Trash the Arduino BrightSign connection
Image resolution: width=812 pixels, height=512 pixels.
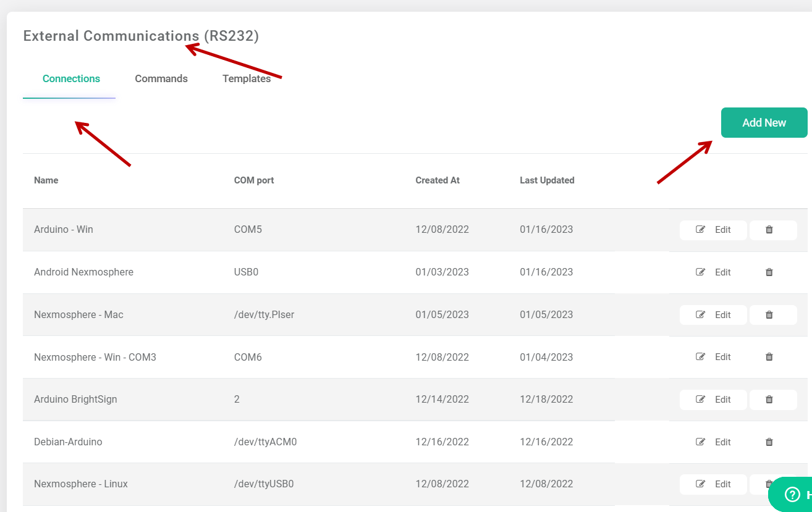(769, 400)
